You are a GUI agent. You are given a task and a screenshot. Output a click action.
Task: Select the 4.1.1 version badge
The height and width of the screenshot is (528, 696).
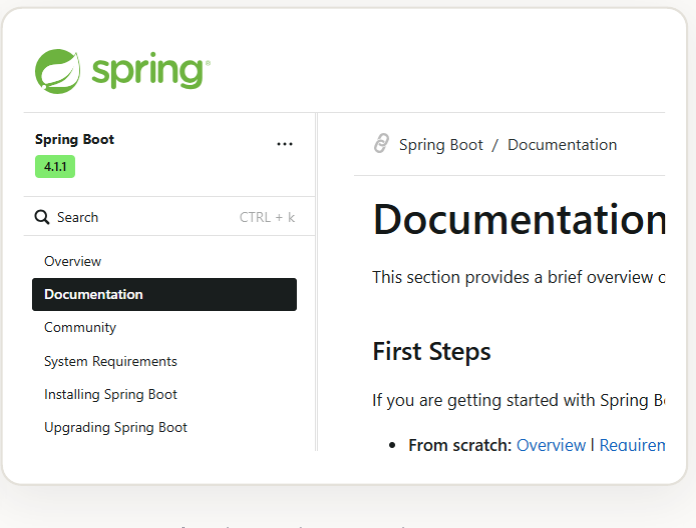tap(55, 167)
